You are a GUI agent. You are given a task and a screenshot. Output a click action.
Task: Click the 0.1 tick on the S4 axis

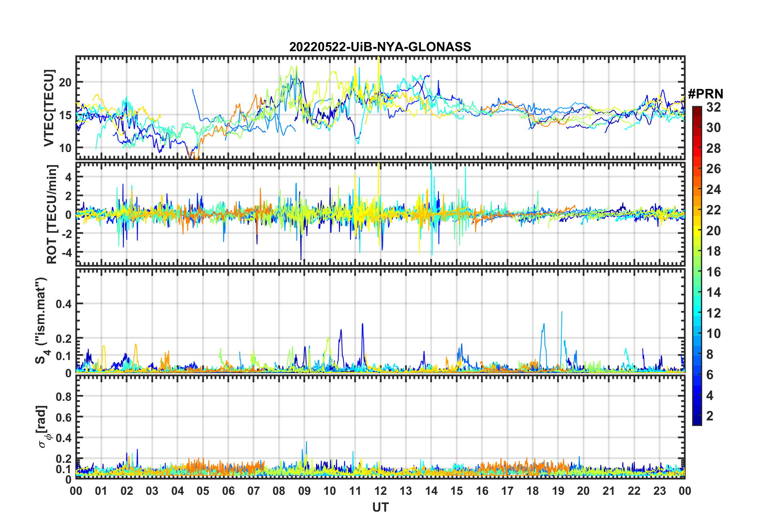[64, 356]
